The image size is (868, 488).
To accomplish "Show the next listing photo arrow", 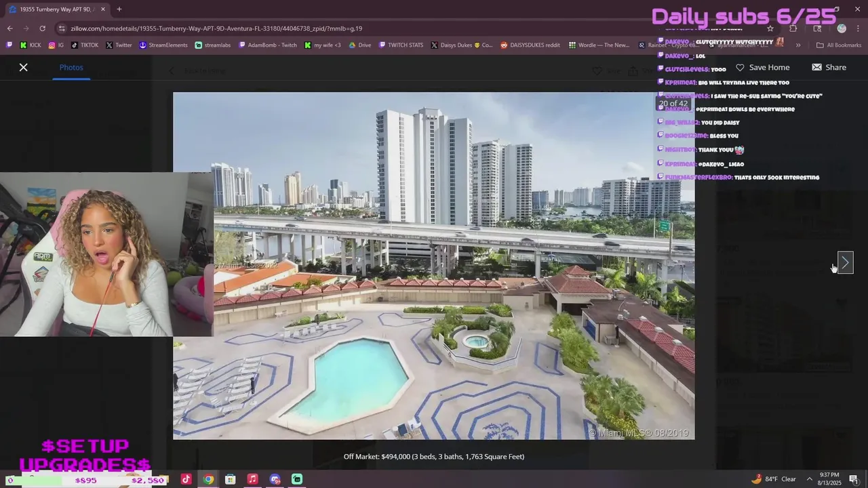I will point(845,262).
